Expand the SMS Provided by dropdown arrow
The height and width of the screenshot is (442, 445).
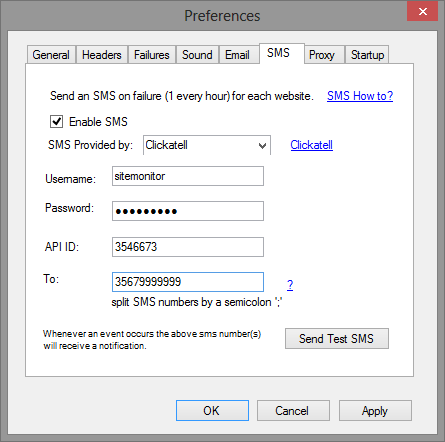262,146
